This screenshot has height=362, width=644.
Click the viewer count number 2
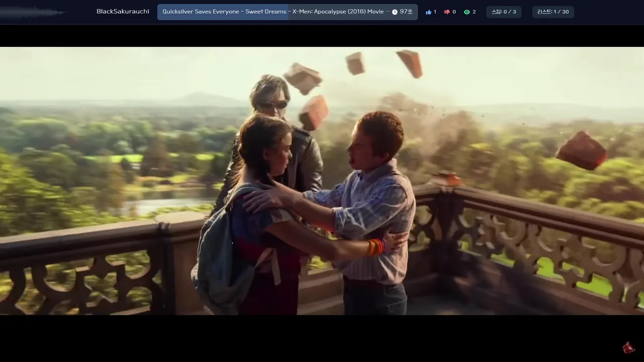point(474,12)
